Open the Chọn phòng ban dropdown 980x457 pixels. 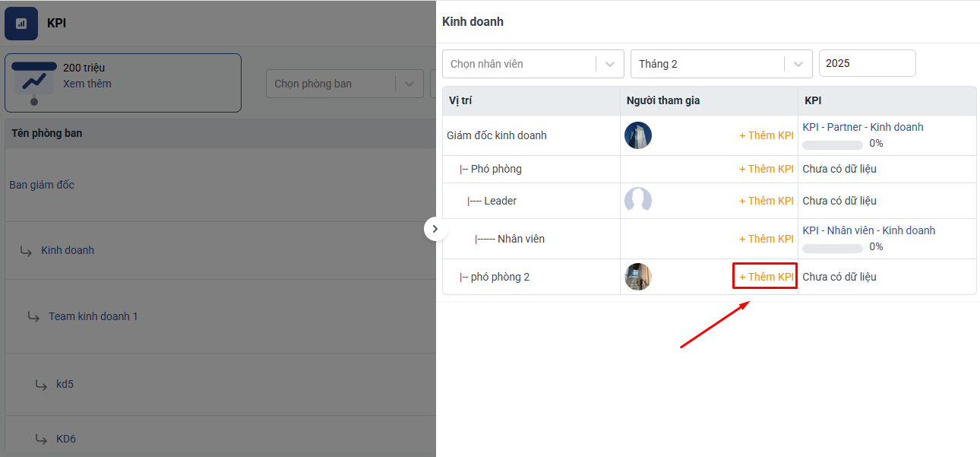point(343,84)
